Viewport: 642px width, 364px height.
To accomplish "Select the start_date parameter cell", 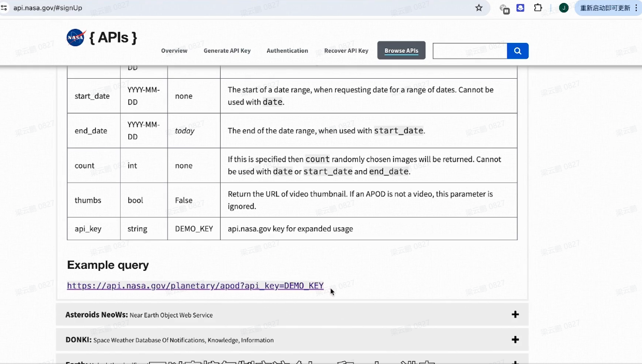I will (x=94, y=96).
